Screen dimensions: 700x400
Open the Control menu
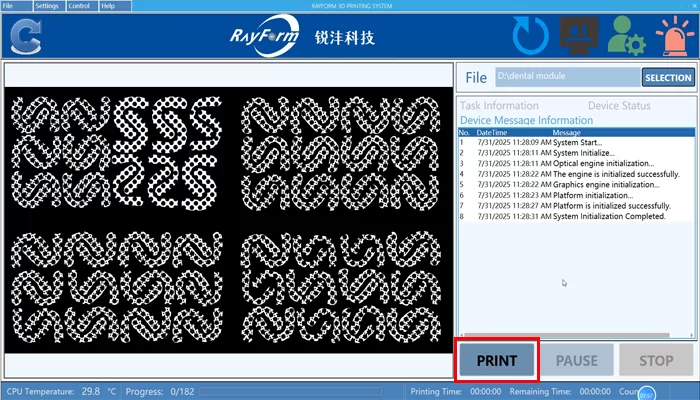(x=82, y=6)
